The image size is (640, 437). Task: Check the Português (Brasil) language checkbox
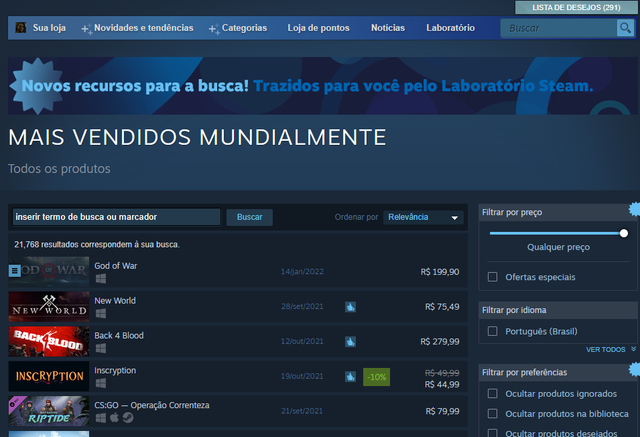pyautogui.click(x=493, y=331)
